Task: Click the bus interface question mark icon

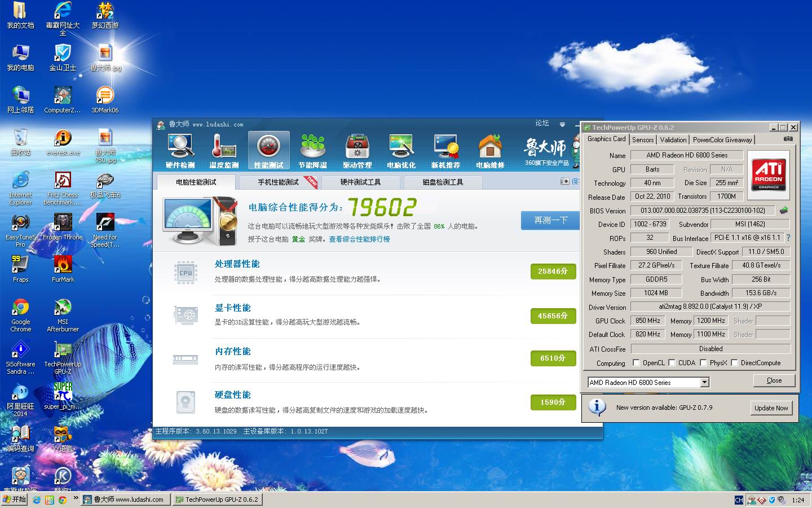Action: tap(788, 238)
